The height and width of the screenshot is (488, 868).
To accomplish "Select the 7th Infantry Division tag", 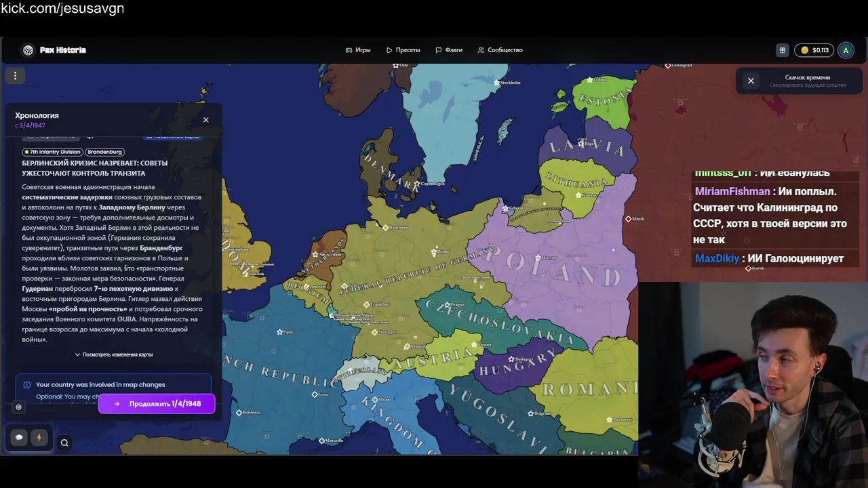I will [x=53, y=152].
